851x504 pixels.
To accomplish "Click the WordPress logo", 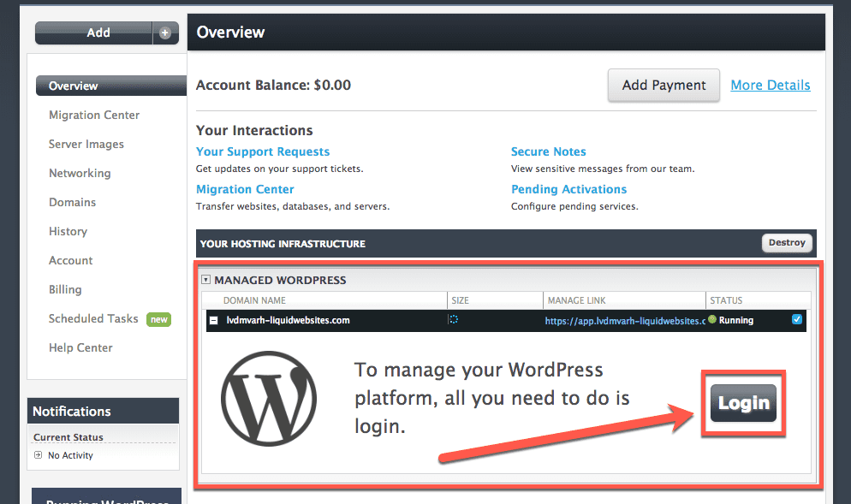I will coord(269,399).
